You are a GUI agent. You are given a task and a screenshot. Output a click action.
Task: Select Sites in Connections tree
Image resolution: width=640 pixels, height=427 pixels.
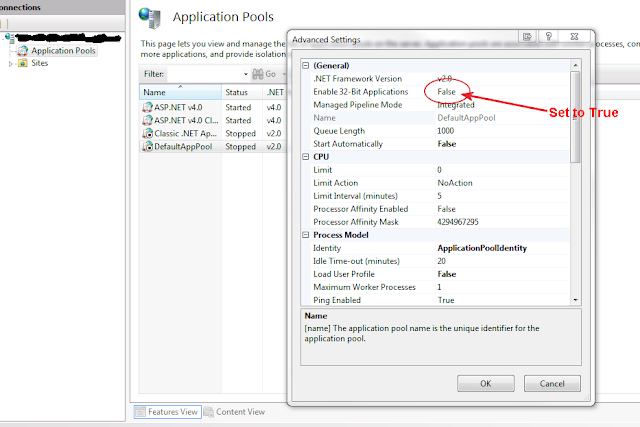(40, 63)
